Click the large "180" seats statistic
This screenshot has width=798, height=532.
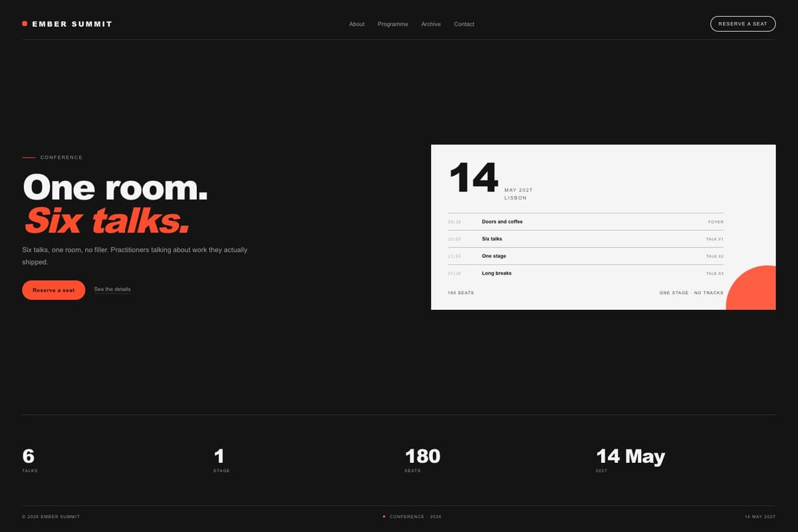click(422, 456)
